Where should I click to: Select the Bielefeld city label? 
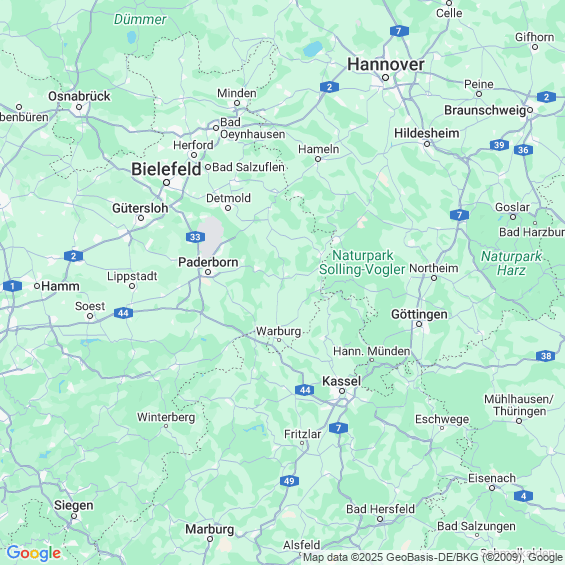tap(166, 169)
